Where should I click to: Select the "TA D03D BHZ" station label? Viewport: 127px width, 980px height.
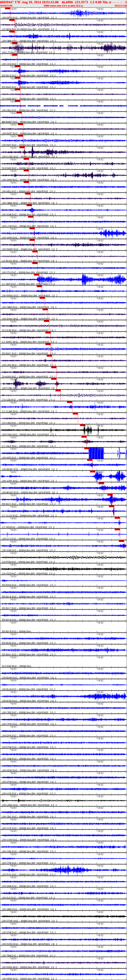point(10,330)
